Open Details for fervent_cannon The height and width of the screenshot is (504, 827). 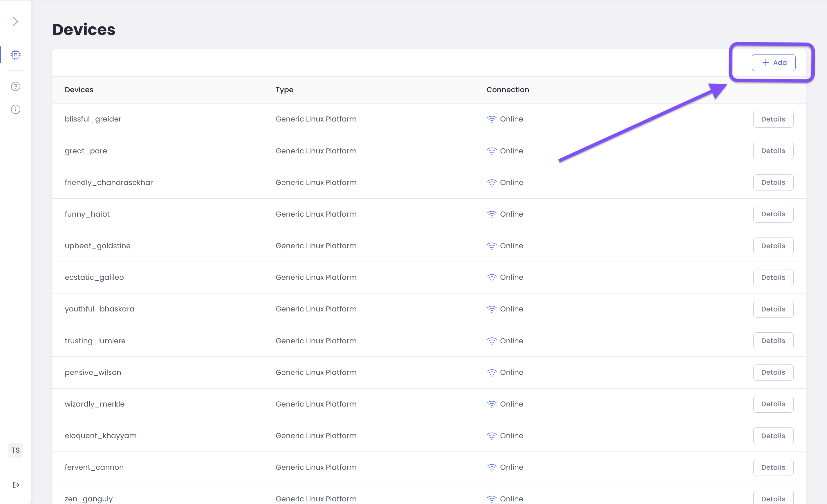[x=773, y=467]
